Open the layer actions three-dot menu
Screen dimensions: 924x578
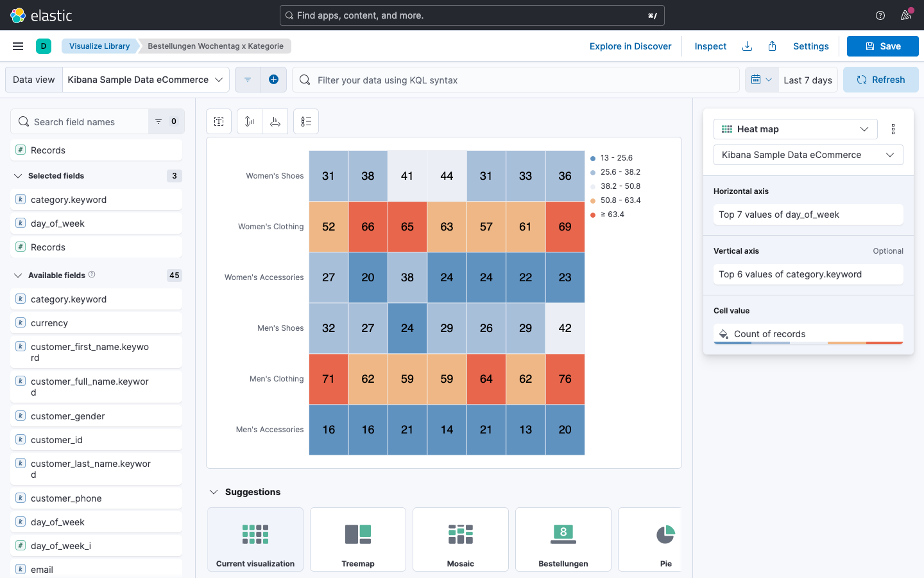[893, 129]
